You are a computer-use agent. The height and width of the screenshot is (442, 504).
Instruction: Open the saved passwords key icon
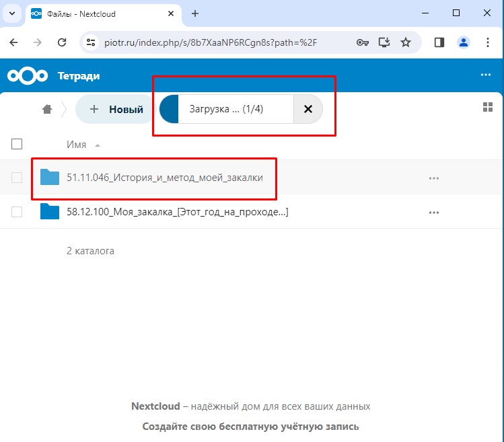(363, 42)
